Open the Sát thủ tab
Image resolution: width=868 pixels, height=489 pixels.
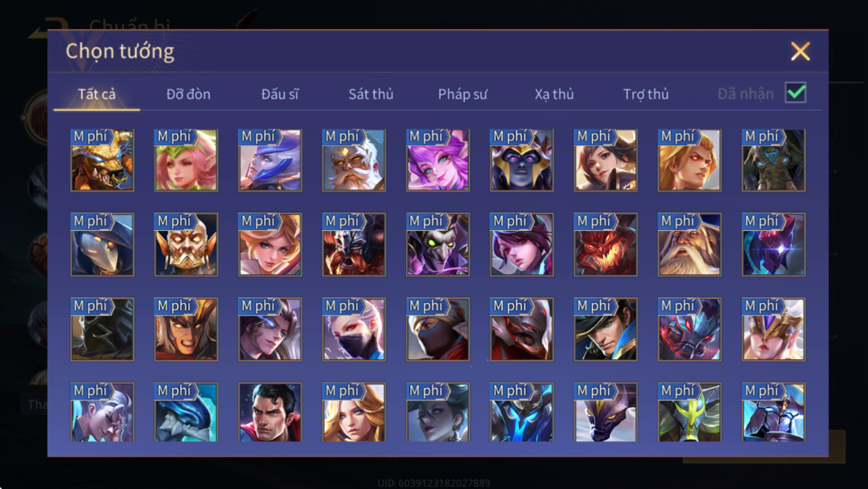click(371, 94)
